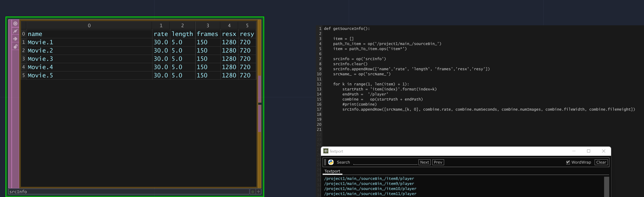Viewport: 644px width, 197px height.
Task: Click the item8/player line in Textport
Action: (369, 179)
